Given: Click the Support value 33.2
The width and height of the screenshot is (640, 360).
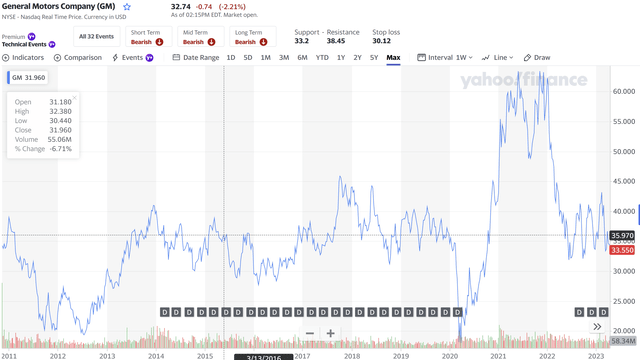Looking at the screenshot, I should coord(302,41).
